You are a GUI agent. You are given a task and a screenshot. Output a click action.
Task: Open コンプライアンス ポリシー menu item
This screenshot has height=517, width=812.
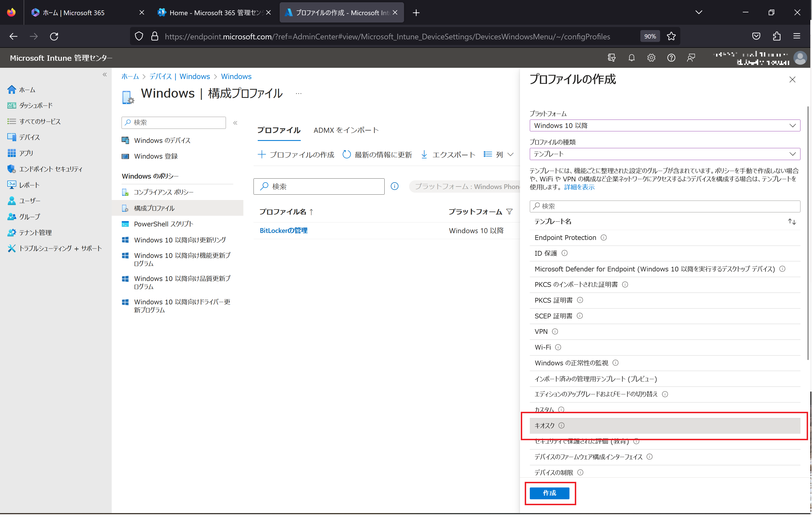click(x=164, y=192)
